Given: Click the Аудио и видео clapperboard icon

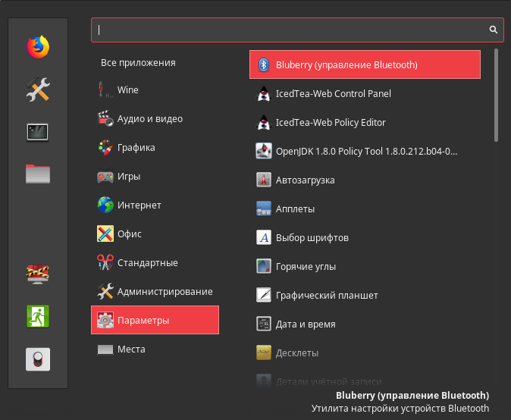Looking at the screenshot, I should tap(105, 118).
